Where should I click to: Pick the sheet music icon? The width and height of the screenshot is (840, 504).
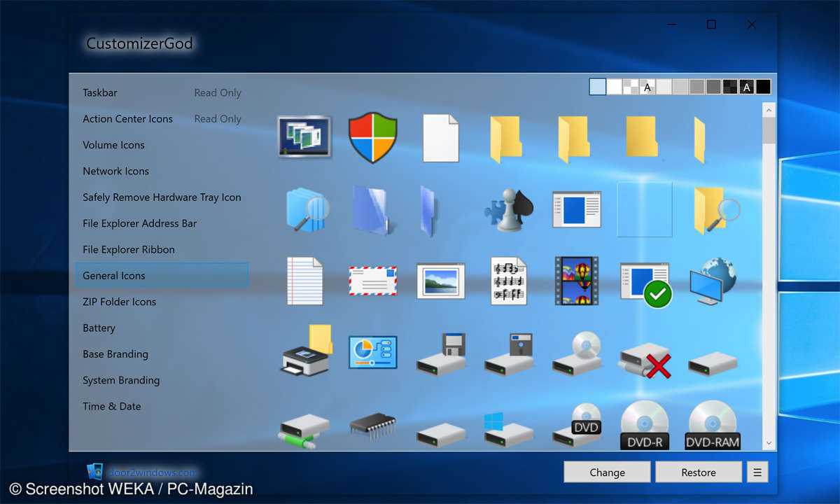pyautogui.click(x=508, y=281)
